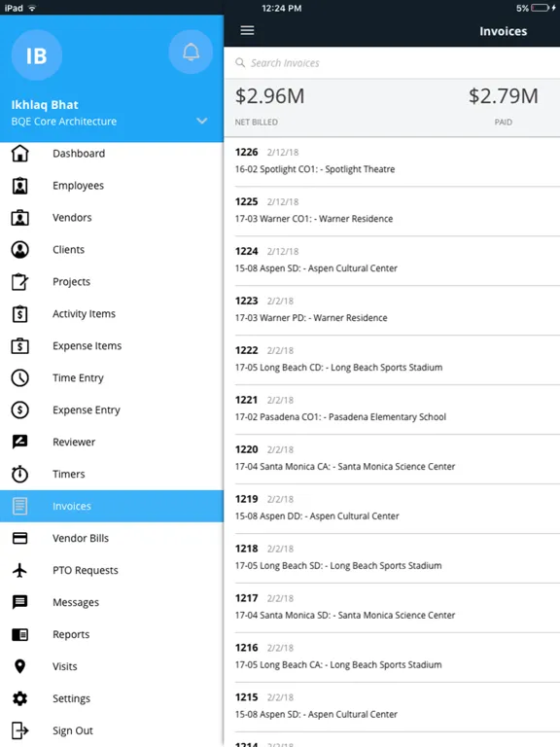Image resolution: width=560 pixels, height=747 pixels.
Task: Open invoice 1219 Aspen DD
Action: tap(392, 509)
